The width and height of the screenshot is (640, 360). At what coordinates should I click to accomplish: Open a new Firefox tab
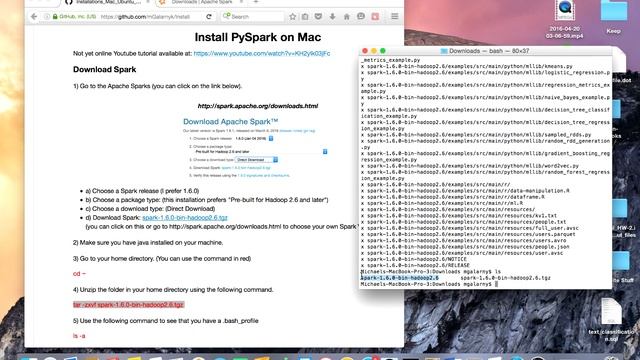click(256, 2)
